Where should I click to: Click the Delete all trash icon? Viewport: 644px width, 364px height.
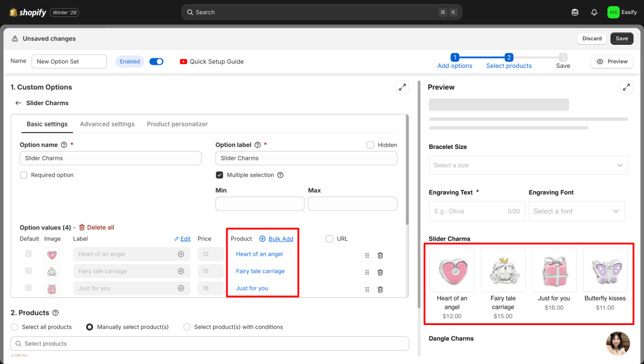point(82,228)
